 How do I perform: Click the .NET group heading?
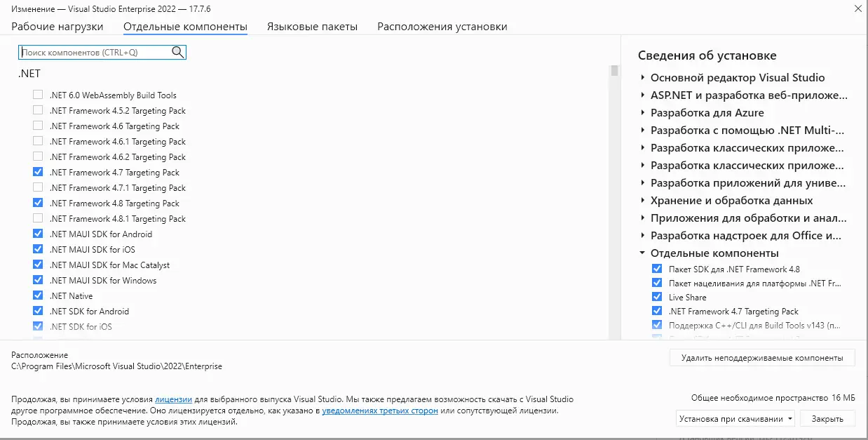click(x=29, y=74)
